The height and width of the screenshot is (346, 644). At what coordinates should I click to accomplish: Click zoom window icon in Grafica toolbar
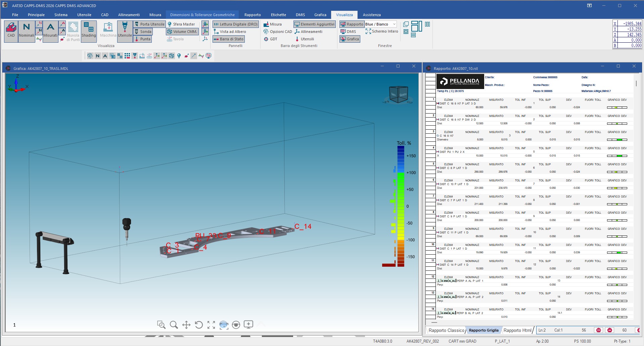coord(161,325)
